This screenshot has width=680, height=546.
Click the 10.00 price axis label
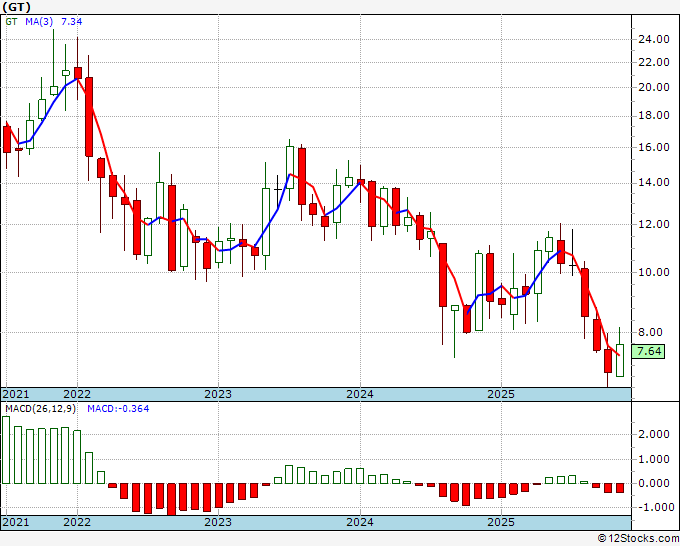pos(654,272)
